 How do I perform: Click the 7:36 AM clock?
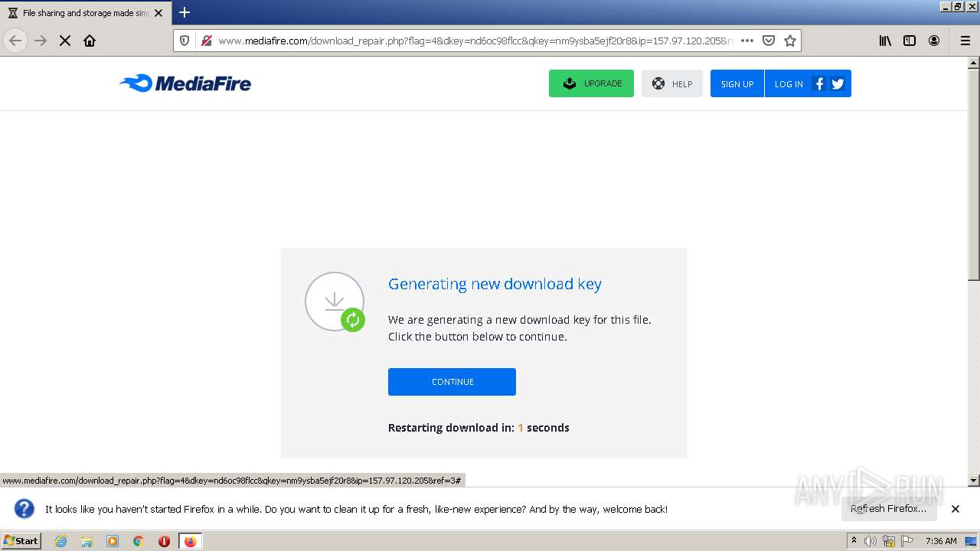point(941,541)
